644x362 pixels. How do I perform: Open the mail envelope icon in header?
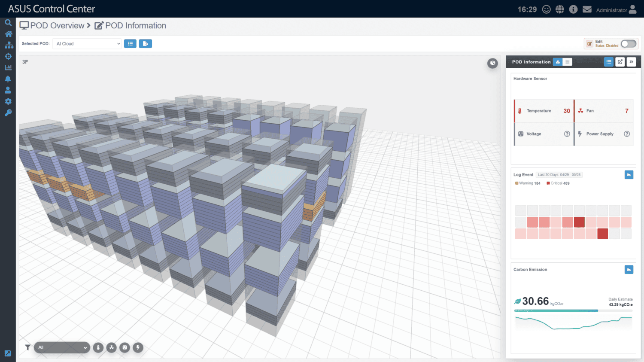pyautogui.click(x=587, y=9)
